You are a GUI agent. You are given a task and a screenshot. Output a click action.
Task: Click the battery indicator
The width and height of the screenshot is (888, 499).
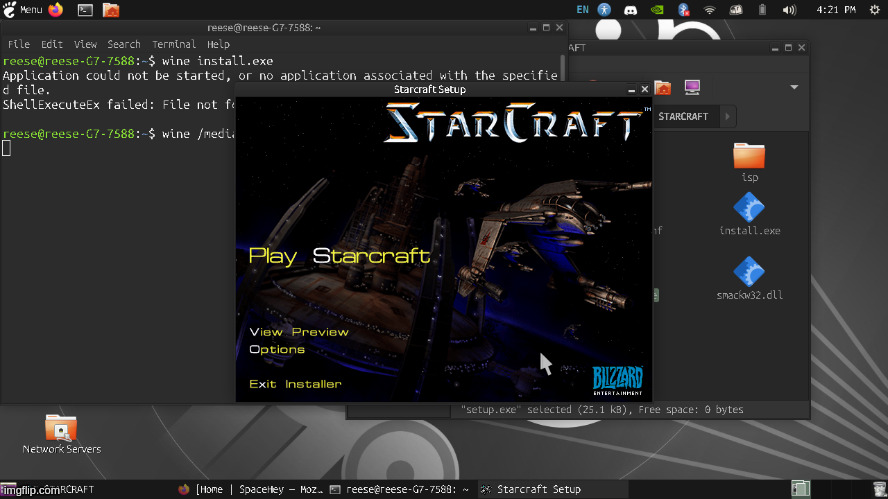coord(762,10)
